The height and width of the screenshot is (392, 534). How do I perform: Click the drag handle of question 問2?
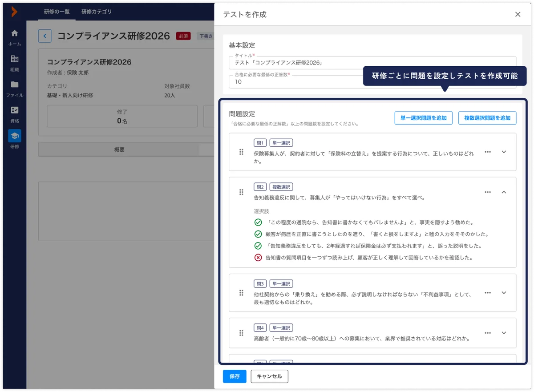pos(241,192)
